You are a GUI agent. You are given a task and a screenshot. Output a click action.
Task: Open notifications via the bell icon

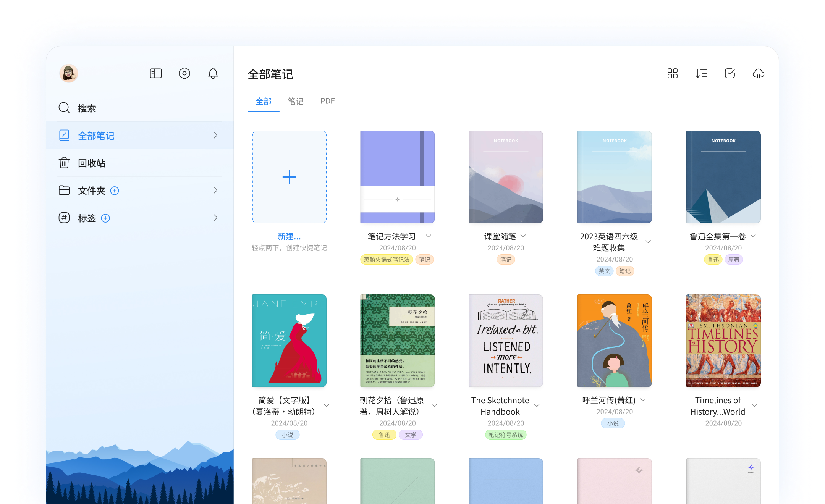click(x=213, y=73)
